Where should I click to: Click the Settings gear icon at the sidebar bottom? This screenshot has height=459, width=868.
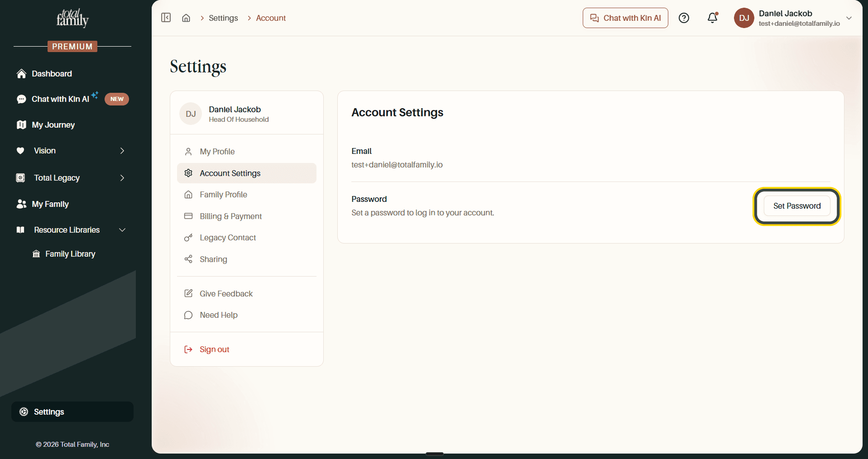(x=24, y=412)
